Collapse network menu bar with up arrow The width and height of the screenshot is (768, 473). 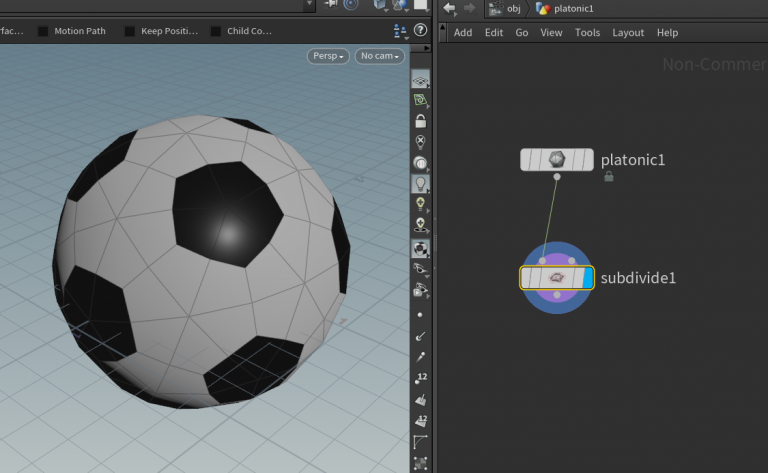[x=443, y=32]
